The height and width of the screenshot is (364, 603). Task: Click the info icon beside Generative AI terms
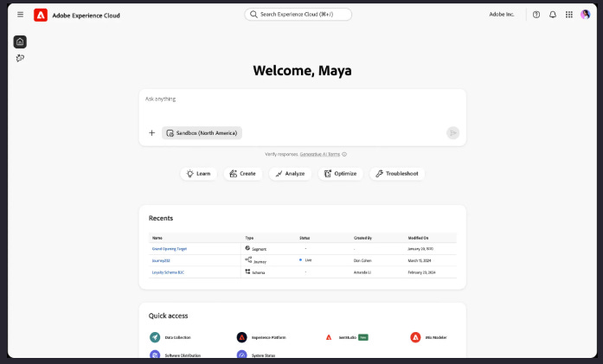coord(344,154)
